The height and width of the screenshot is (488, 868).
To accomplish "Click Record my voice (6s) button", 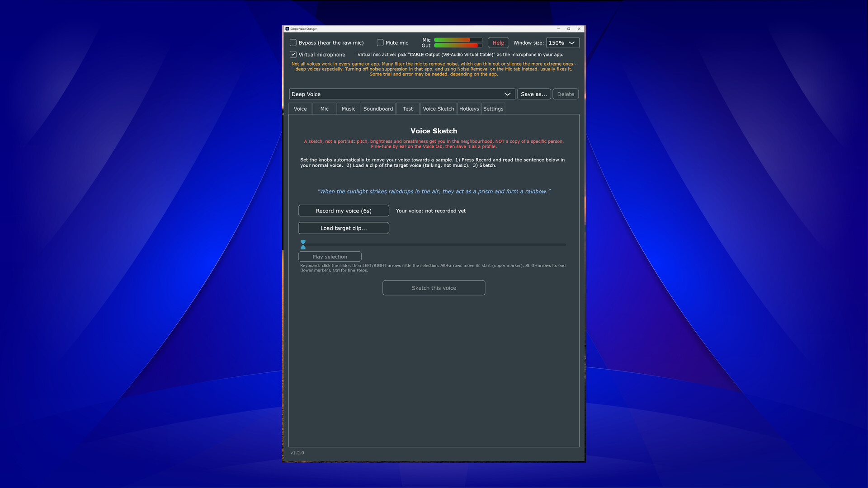I will 344,211.
